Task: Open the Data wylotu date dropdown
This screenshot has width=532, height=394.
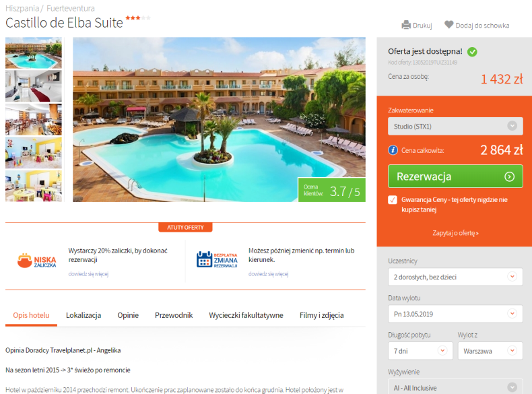Action: pyautogui.click(x=455, y=314)
